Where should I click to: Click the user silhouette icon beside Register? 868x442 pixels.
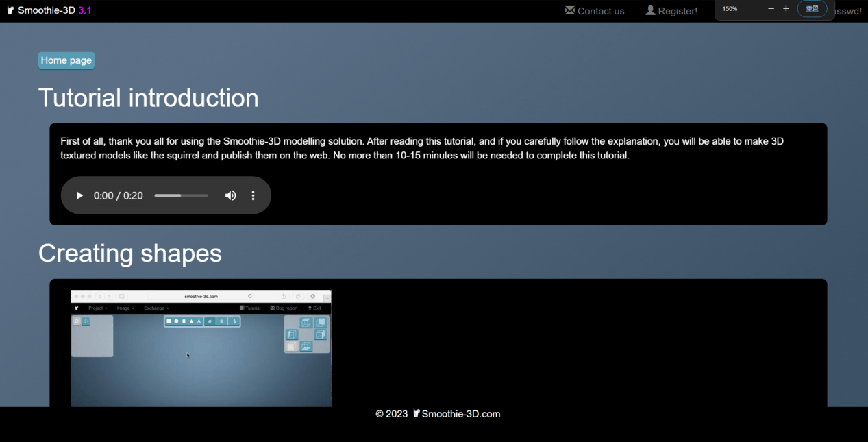pos(650,10)
